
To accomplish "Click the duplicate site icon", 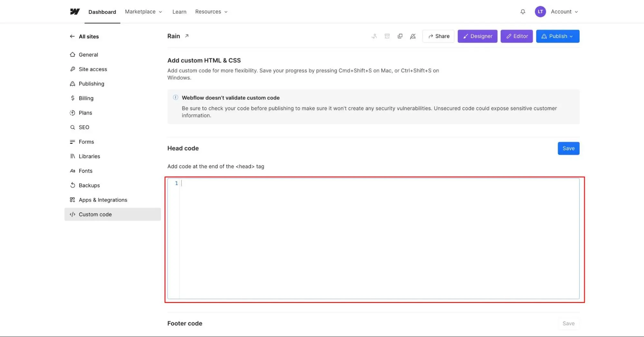I will 400,36.
